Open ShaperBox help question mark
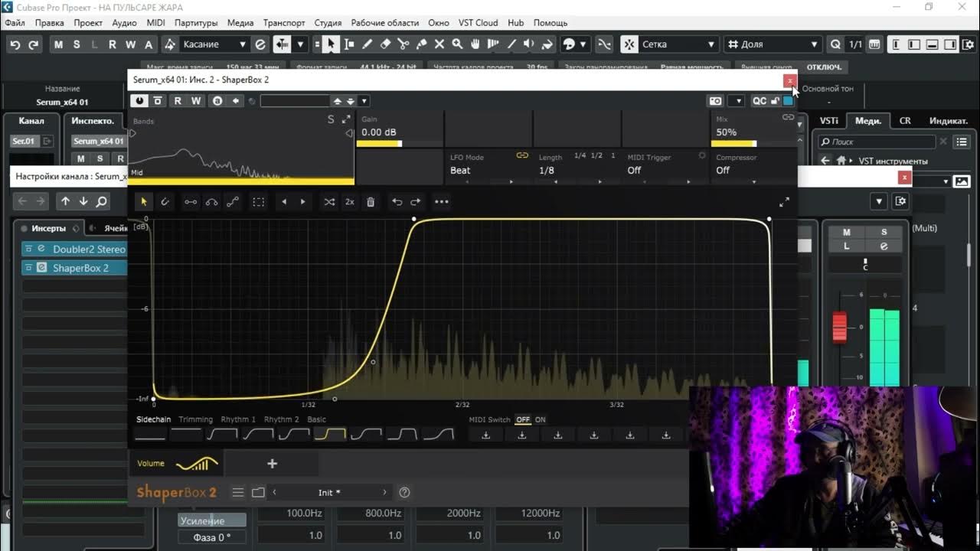Image resolution: width=980 pixels, height=551 pixels. point(405,492)
